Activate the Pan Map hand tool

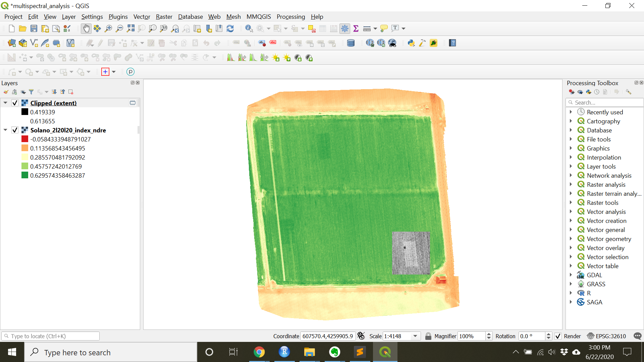pyautogui.click(x=86, y=29)
